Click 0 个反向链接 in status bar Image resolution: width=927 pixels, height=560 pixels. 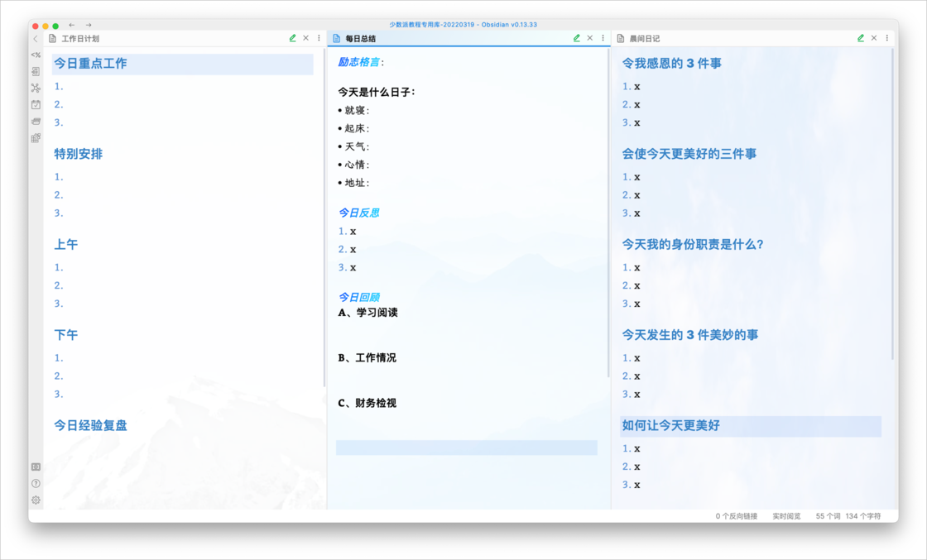pos(736,516)
